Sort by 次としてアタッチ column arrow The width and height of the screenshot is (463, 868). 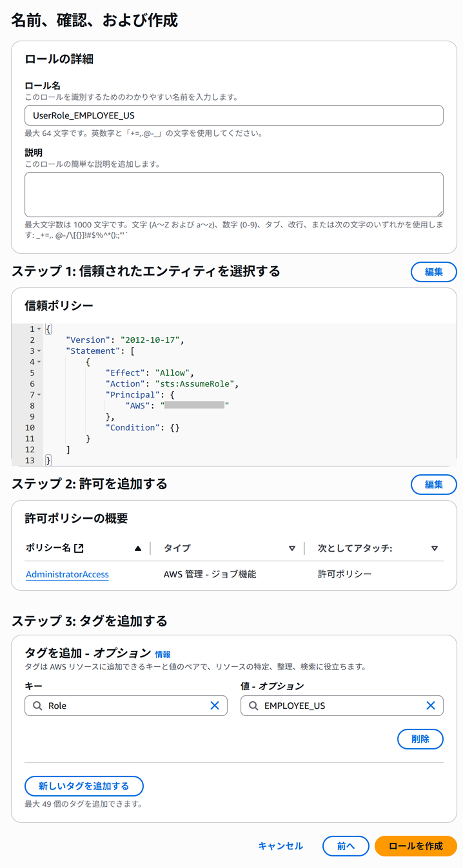pos(435,548)
